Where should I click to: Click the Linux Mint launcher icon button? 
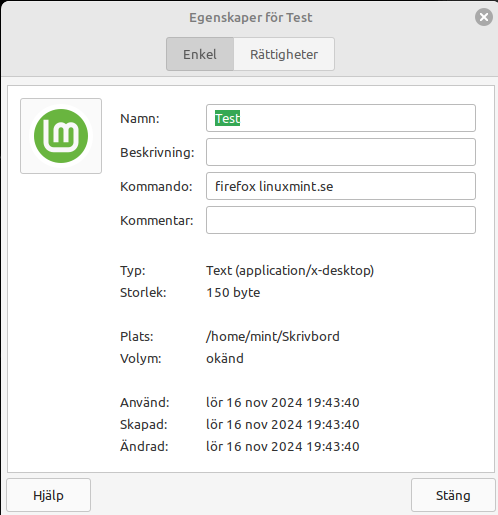(61, 136)
